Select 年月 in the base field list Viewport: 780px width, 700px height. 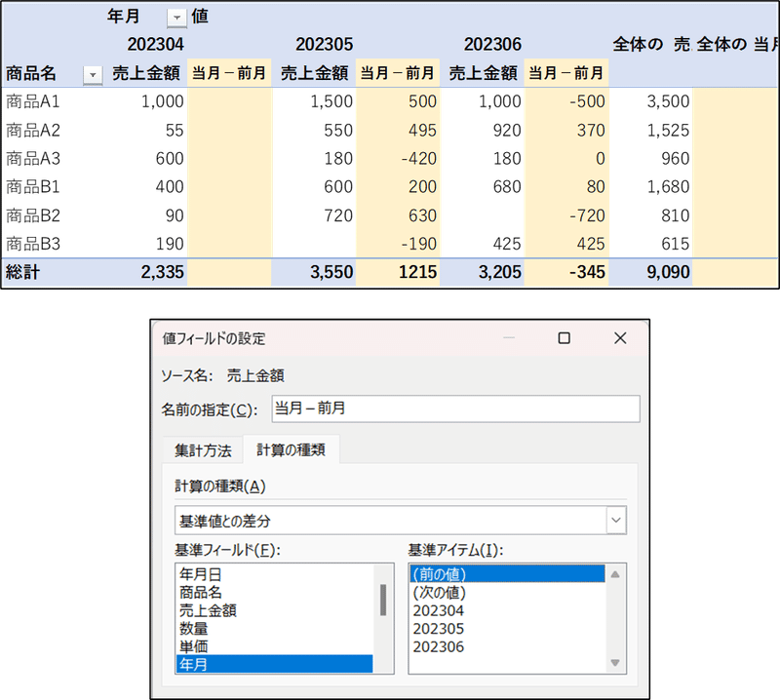coord(275,664)
